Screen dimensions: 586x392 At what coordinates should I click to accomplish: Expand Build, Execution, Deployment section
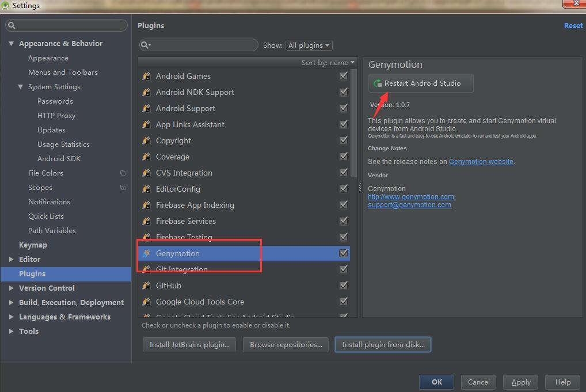tap(11, 302)
